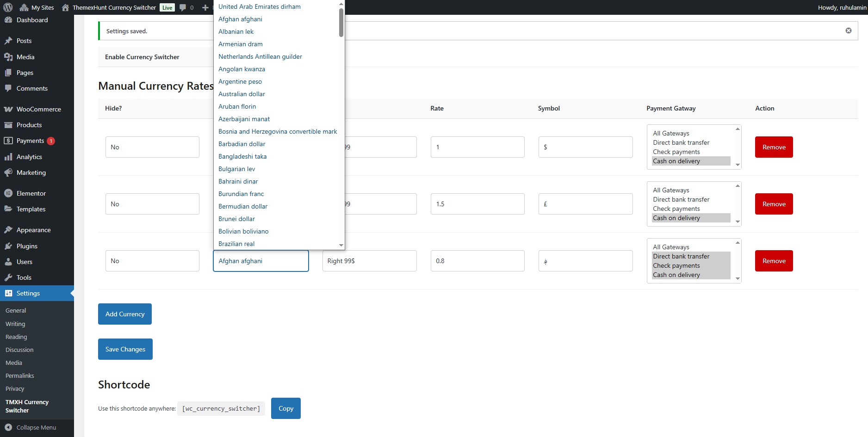Open Reading settings submenu
This screenshot has height=437, width=868.
tap(16, 337)
